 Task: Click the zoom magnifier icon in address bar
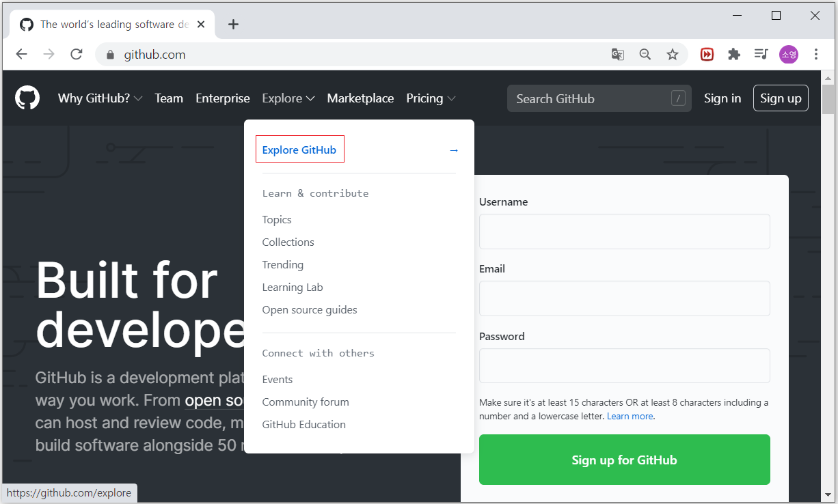645,55
